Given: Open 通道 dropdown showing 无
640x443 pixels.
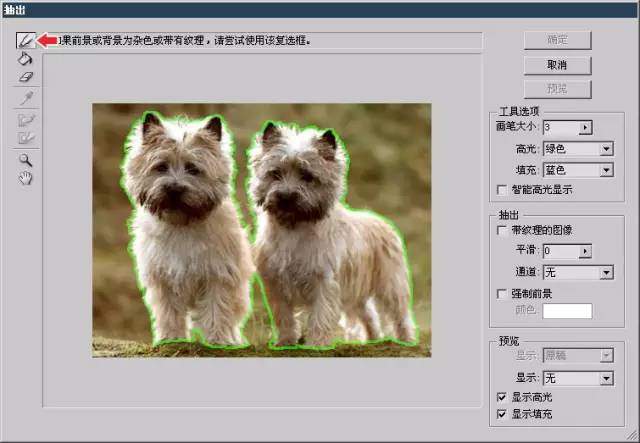Looking at the screenshot, I should 578,272.
